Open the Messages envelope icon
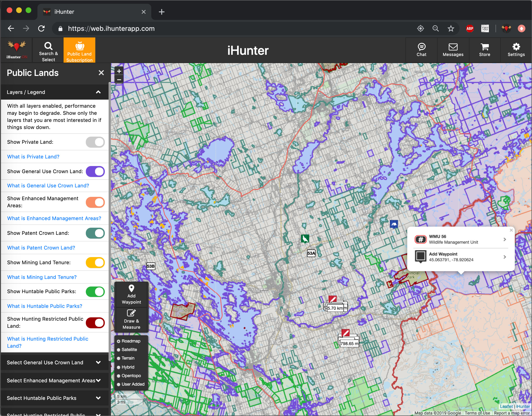532x416 pixels. coord(453,50)
